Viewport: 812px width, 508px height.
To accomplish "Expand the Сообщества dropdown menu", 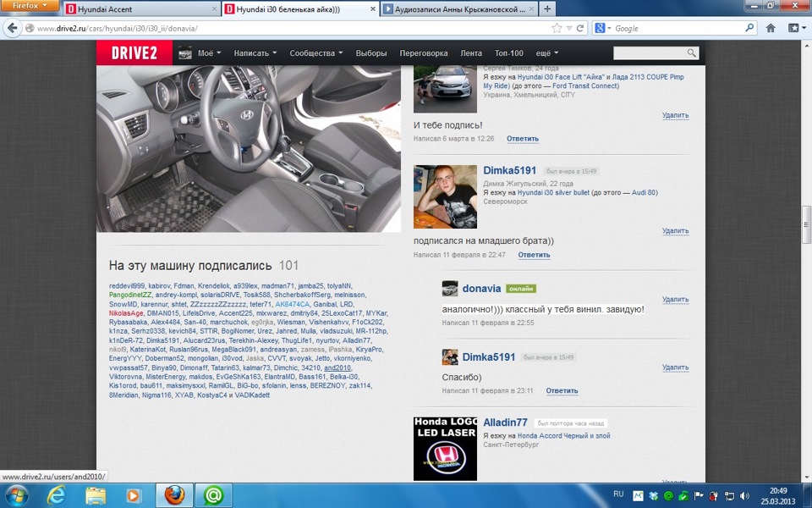I will pos(315,52).
